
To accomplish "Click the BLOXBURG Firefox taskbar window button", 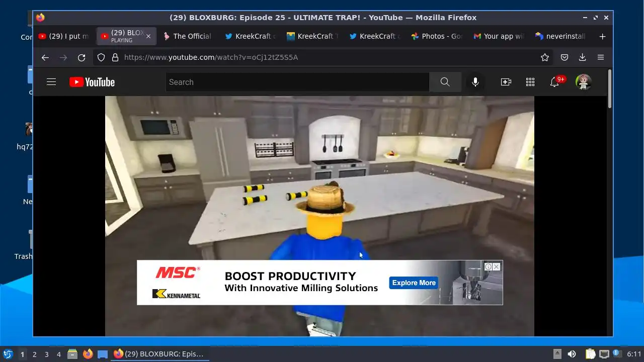I will [x=159, y=354].
